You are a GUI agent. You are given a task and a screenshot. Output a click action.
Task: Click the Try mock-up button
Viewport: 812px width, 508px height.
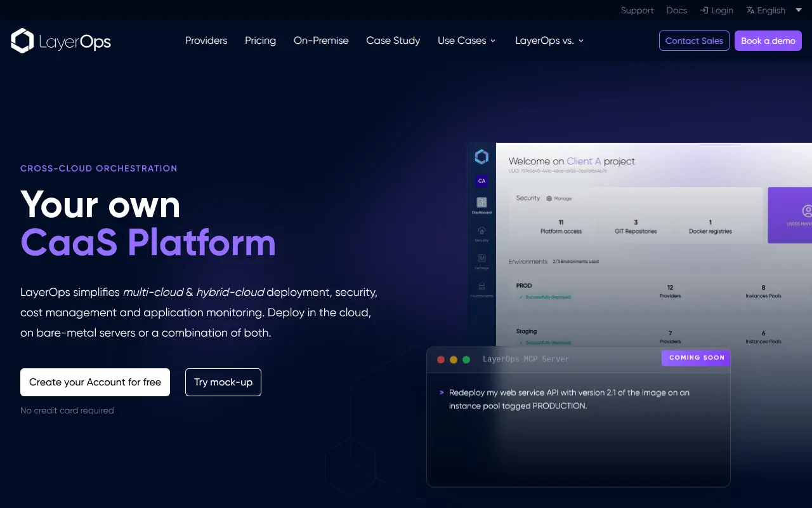[x=223, y=382]
